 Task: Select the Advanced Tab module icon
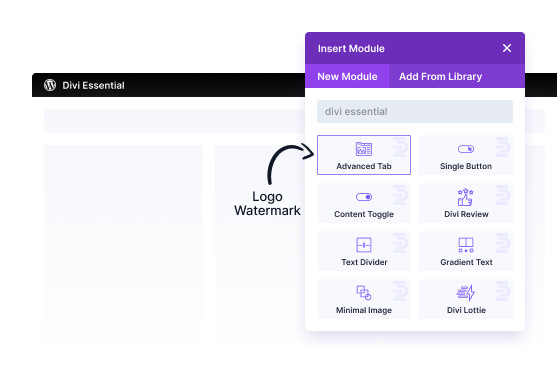pyautogui.click(x=364, y=149)
